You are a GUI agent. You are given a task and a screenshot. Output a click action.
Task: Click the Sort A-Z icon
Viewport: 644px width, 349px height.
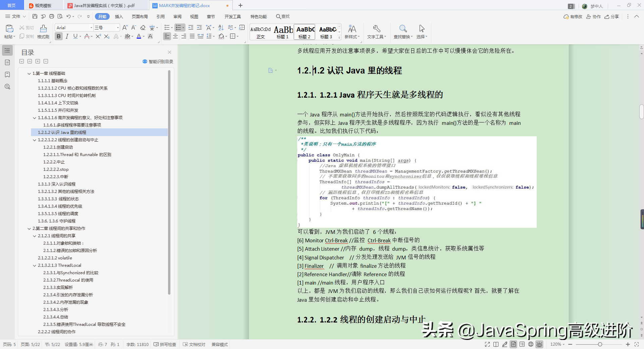(221, 28)
